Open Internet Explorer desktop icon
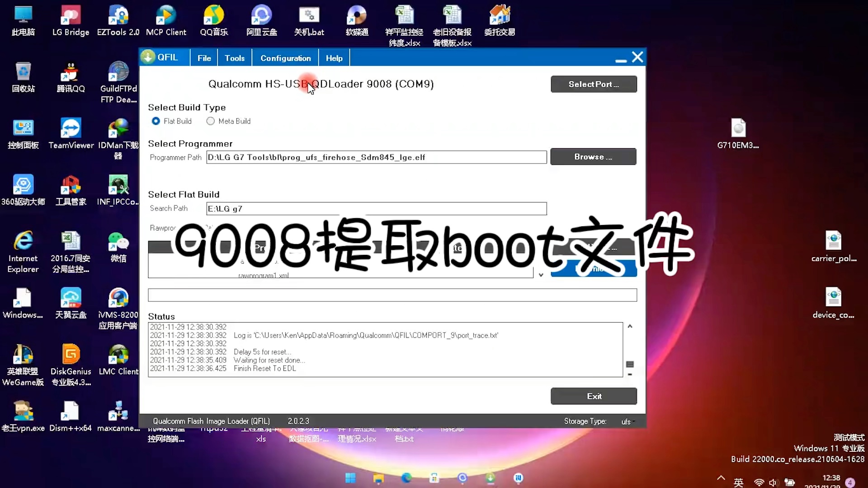Viewport: 868px width, 488px height. tap(23, 252)
